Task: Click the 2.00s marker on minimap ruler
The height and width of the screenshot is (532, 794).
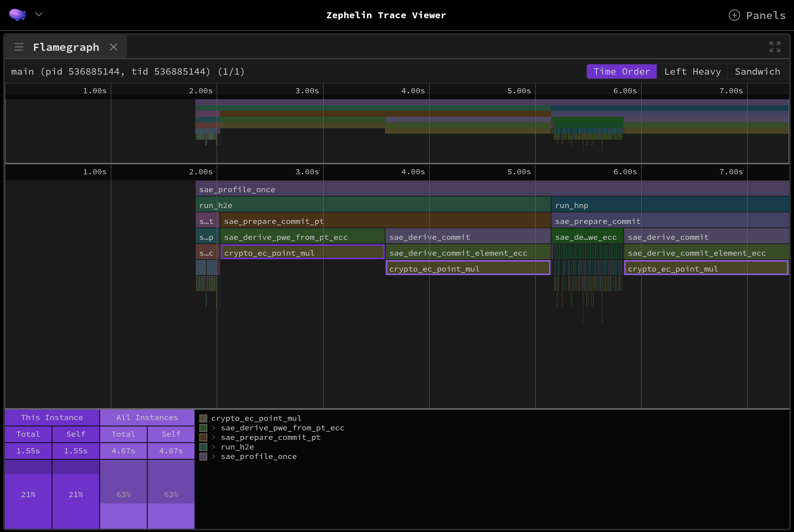Action: 200,91
